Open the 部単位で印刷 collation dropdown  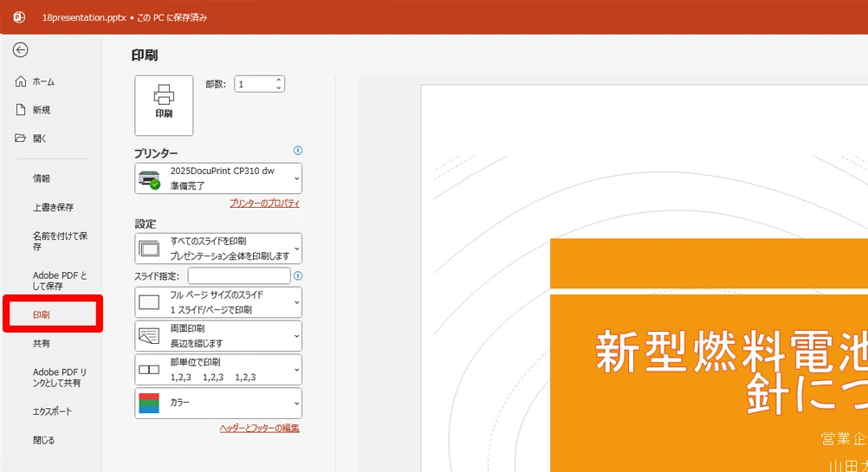point(218,370)
